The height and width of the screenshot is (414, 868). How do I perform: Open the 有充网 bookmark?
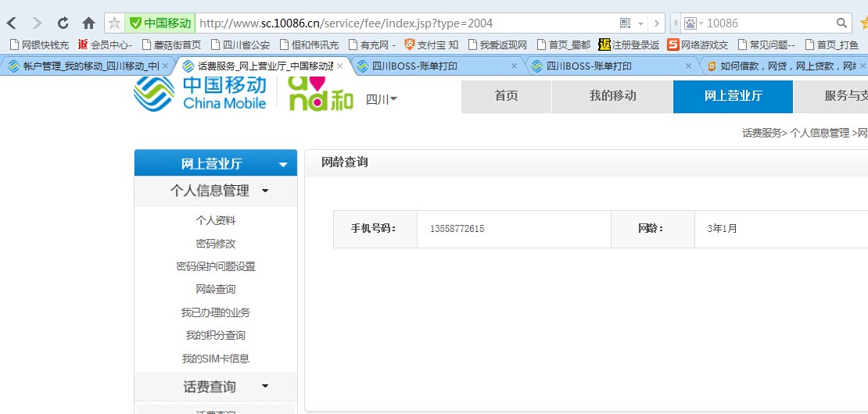pyautogui.click(x=372, y=45)
